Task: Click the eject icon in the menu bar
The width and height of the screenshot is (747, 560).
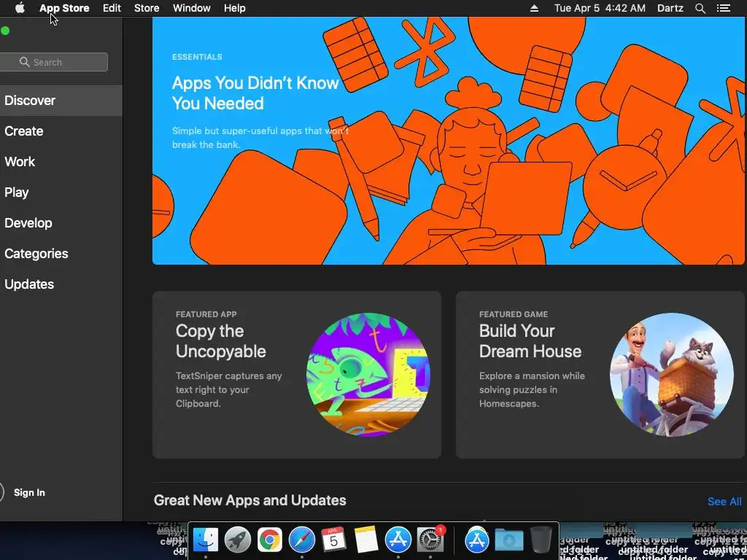Action: (534, 8)
